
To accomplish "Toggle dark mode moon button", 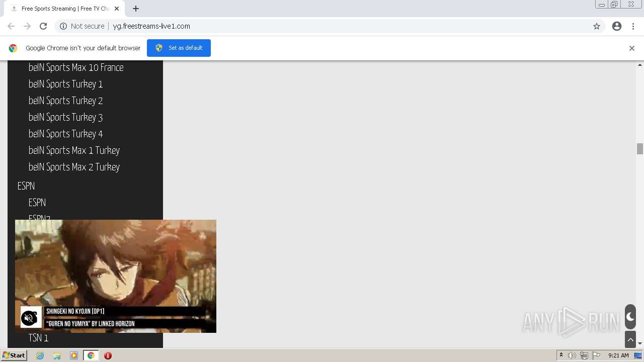I will tap(630, 317).
